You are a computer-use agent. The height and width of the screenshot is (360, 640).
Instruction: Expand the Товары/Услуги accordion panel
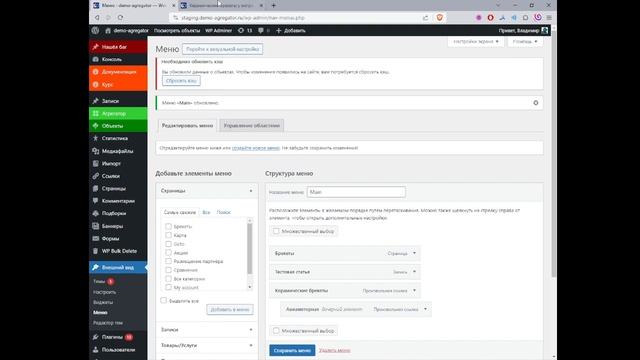point(251,345)
